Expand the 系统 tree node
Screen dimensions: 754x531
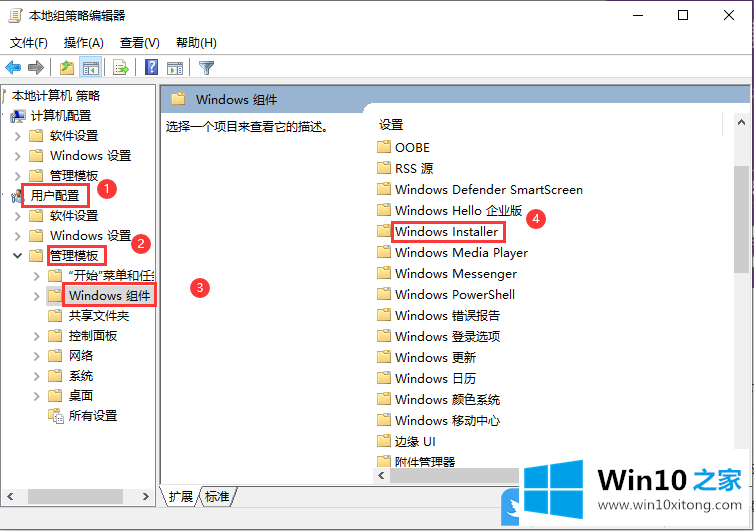pyautogui.click(x=37, y=376)
